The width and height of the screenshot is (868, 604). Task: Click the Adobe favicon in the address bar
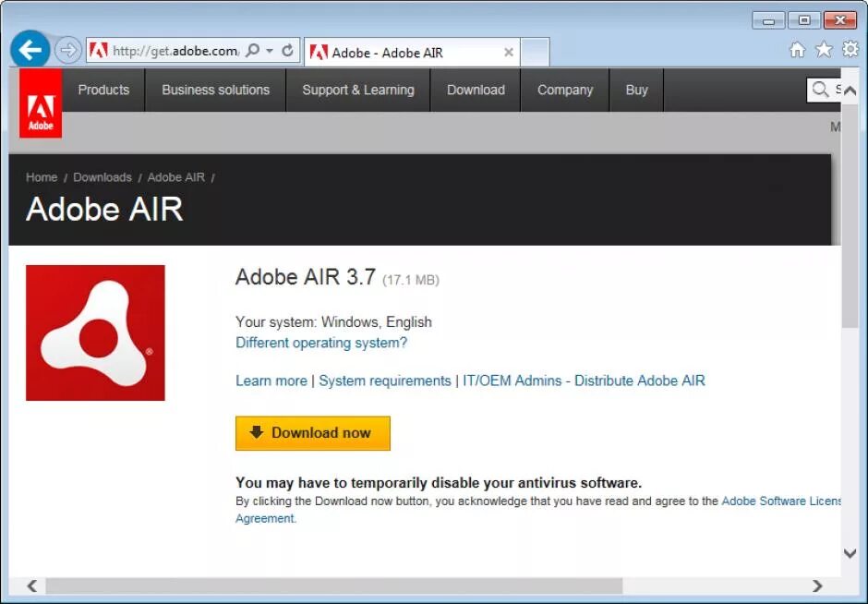[x=99, y=51]
